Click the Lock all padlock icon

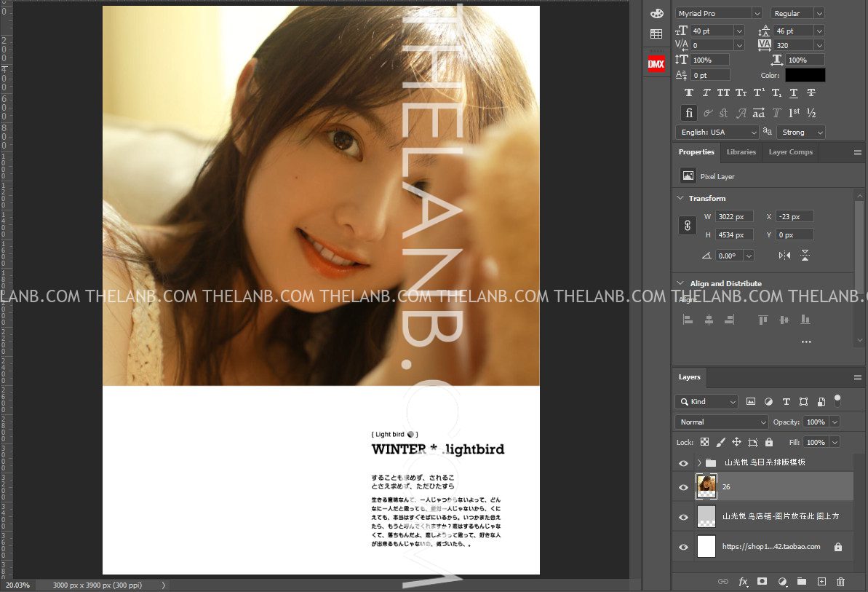tap(769, 442)
